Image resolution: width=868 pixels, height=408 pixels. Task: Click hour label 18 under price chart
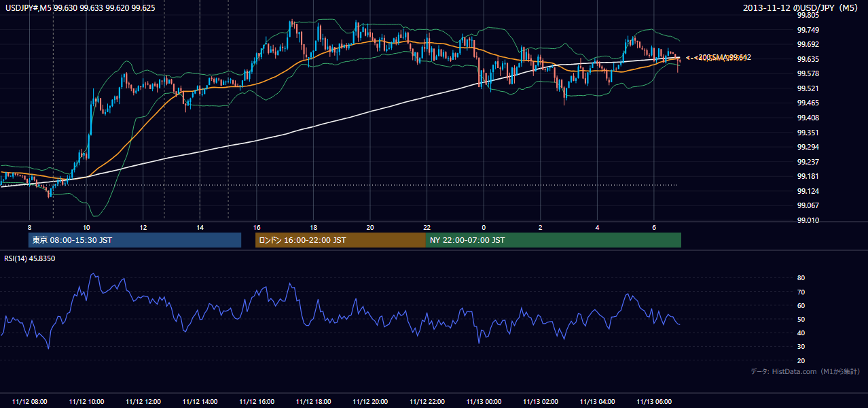pos(313,227)
